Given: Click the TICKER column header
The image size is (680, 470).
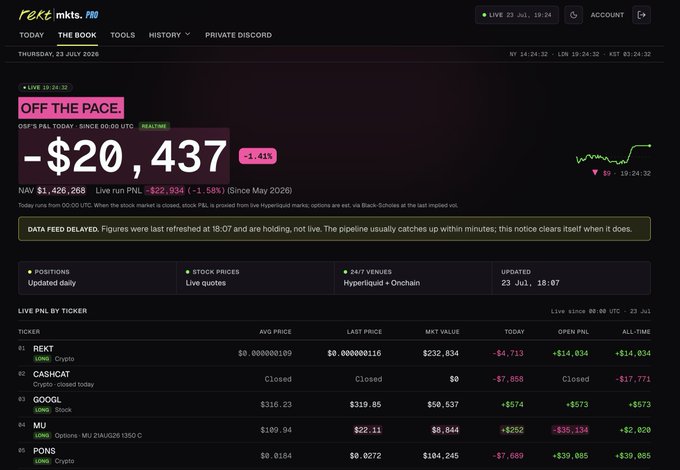Looking at the screenshot, I should (x=29, y=332).
